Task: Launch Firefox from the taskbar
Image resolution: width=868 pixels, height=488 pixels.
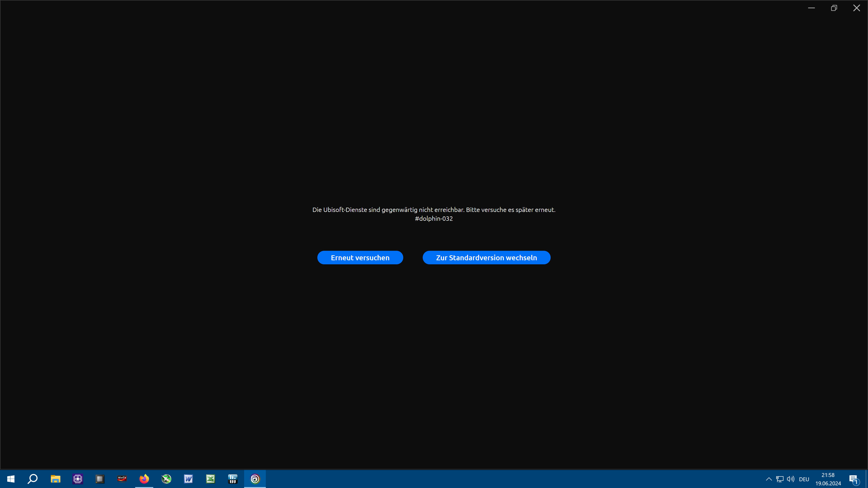Action: (144, 479)
